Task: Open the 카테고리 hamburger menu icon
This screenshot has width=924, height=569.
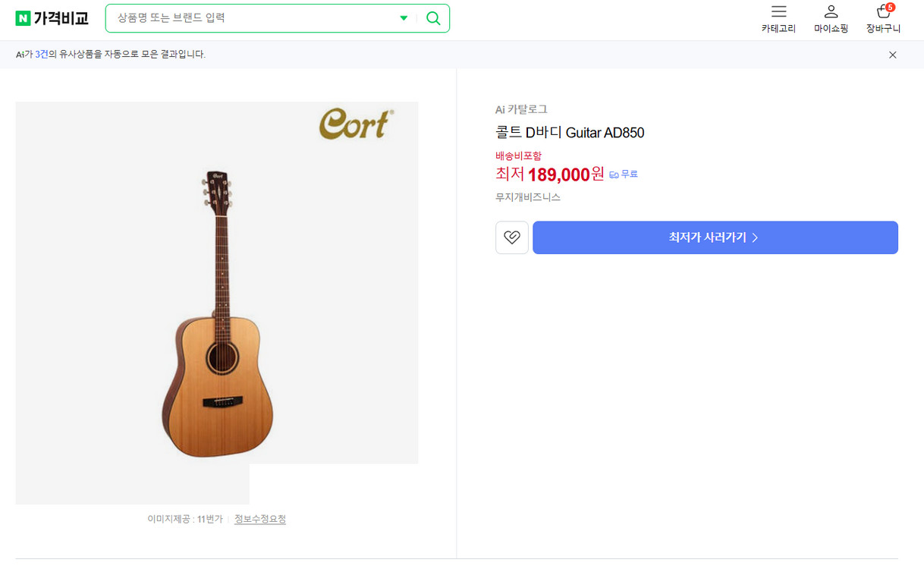Action: tap(778, 12)
